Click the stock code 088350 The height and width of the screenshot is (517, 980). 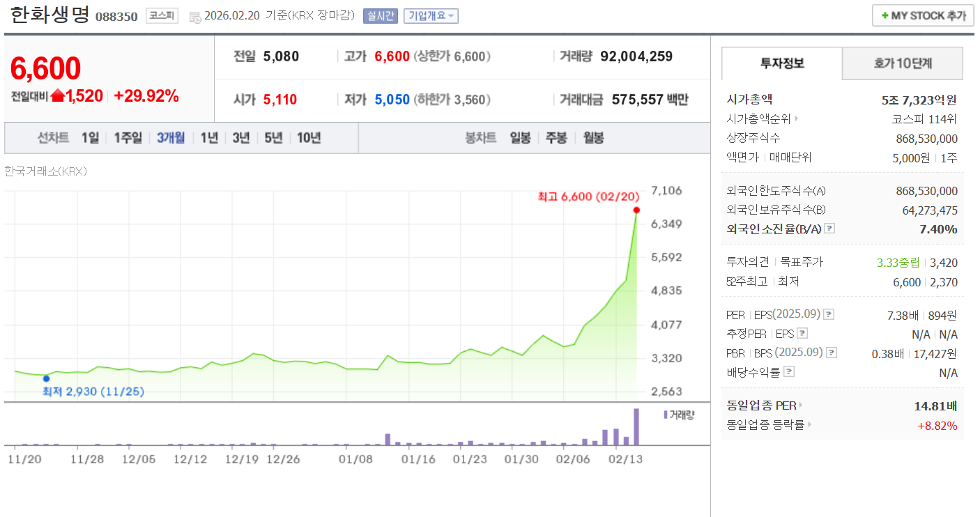[116, 17]
